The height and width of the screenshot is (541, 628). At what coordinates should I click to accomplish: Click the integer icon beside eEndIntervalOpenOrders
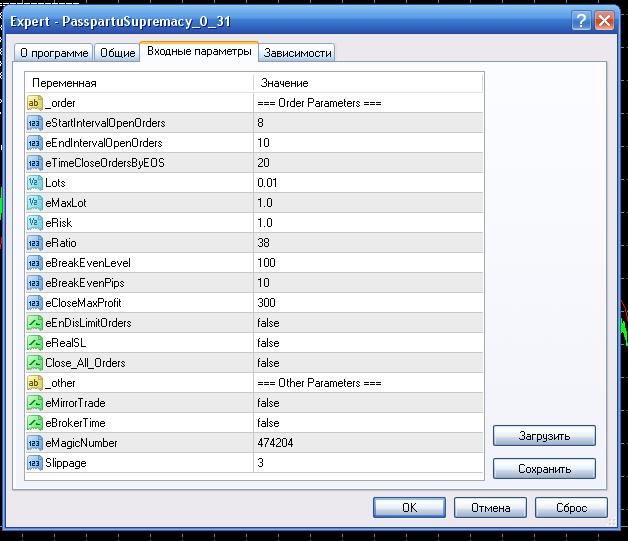point(35,143)
